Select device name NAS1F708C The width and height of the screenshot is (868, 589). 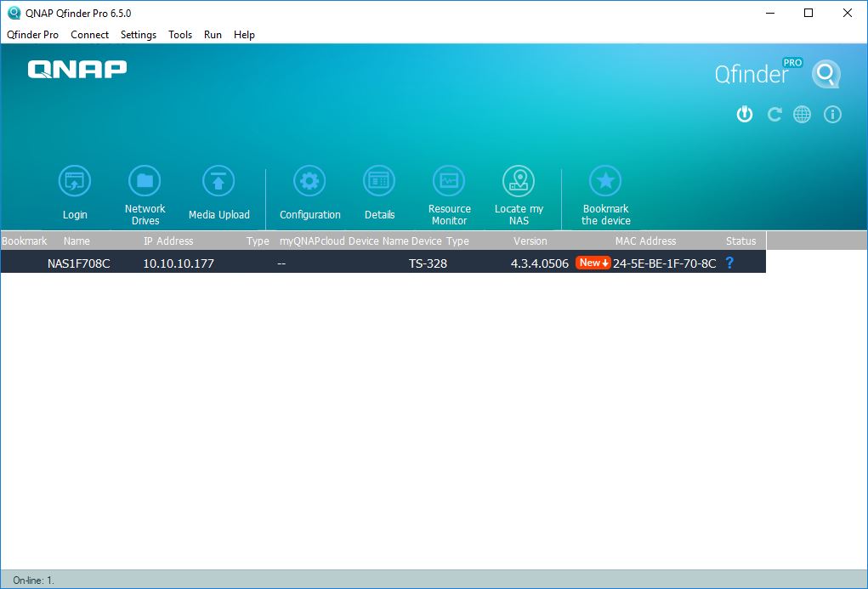pyautogui.click(x=78, y=263)
